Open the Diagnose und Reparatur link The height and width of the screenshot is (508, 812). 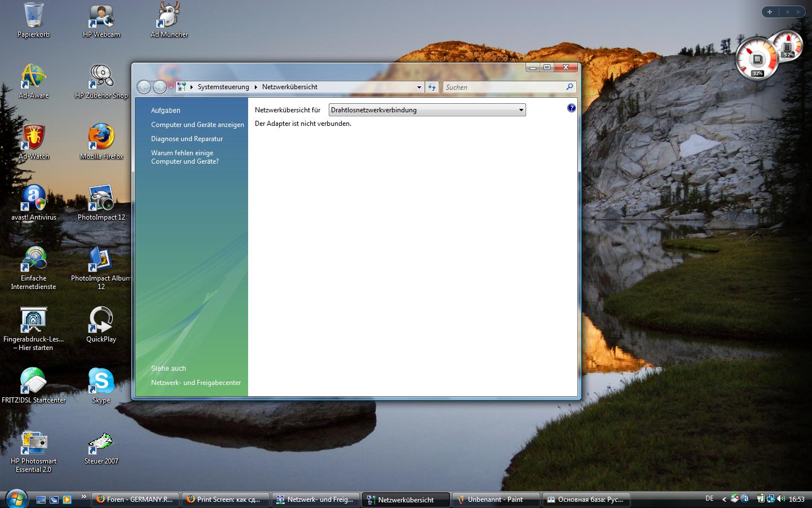[187, 139]
